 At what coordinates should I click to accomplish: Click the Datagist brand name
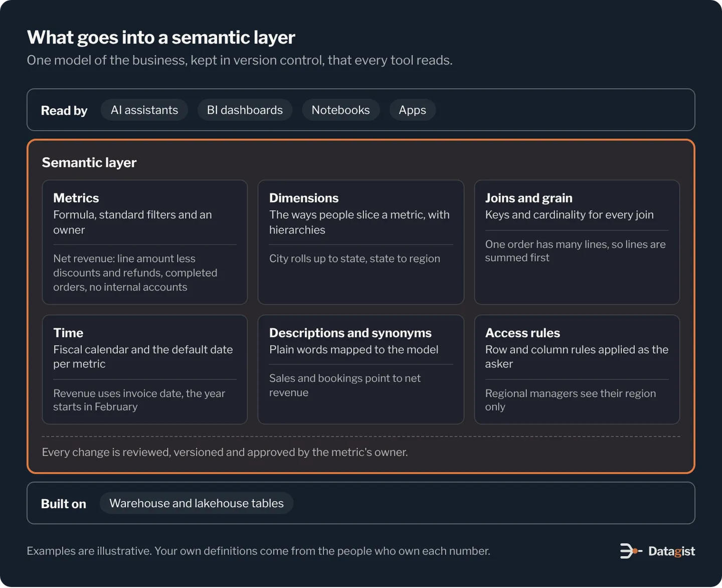(x=671, y=551)
